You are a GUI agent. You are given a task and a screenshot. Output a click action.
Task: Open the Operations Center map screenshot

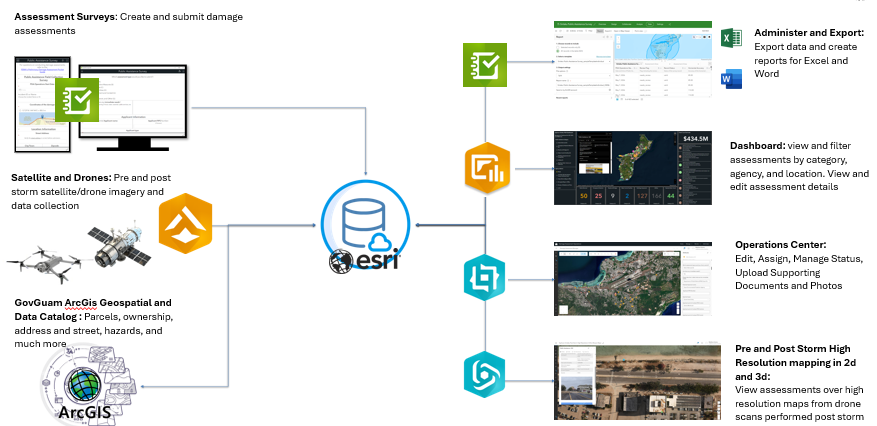coord(633,278)
